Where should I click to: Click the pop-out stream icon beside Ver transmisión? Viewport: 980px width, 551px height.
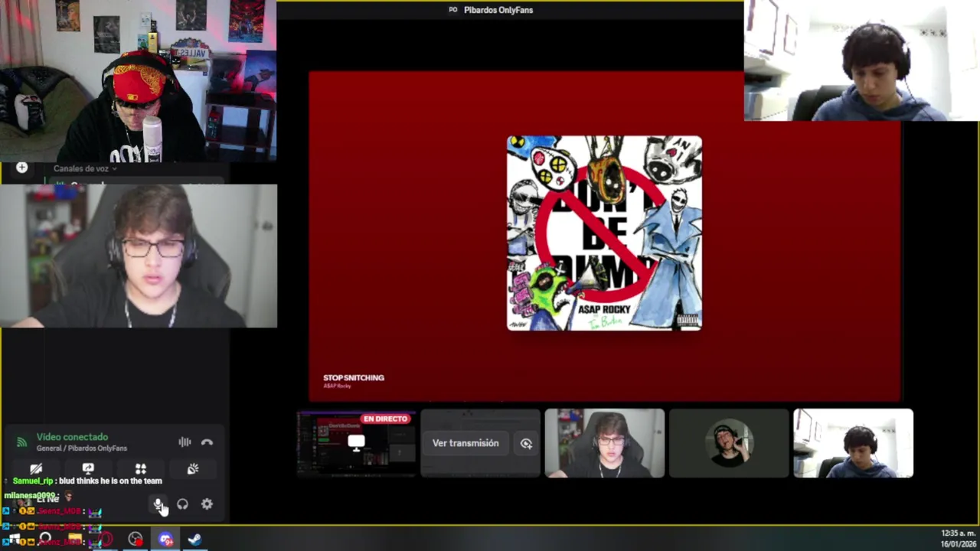526,443
